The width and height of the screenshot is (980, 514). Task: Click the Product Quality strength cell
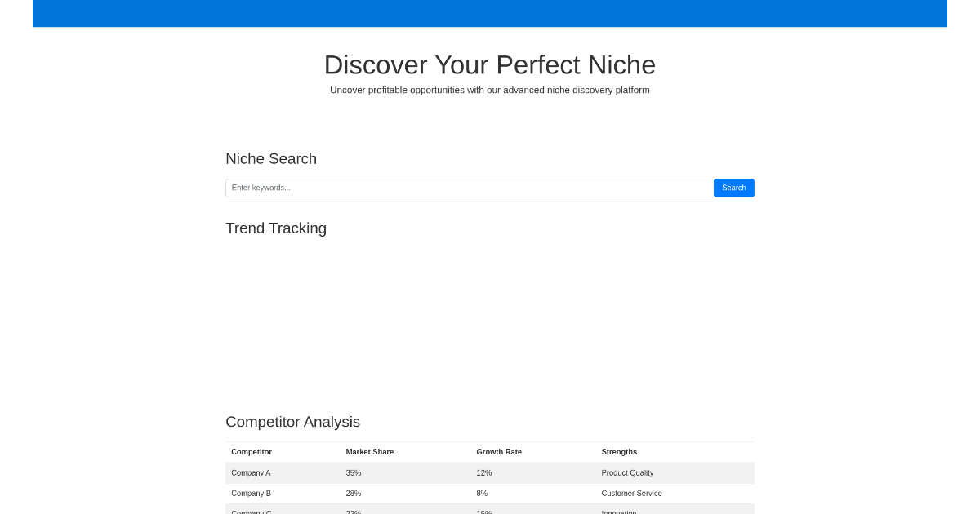pos(627,472)
